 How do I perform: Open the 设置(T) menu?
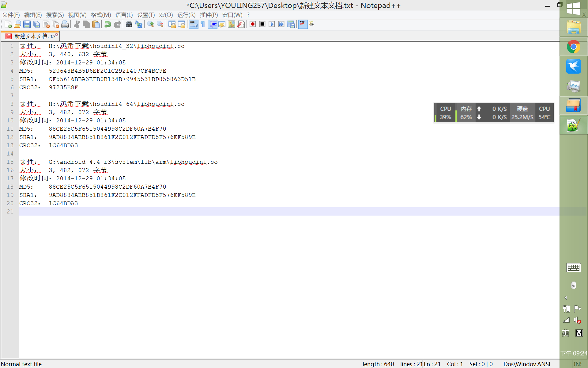(x=146, y=15)
